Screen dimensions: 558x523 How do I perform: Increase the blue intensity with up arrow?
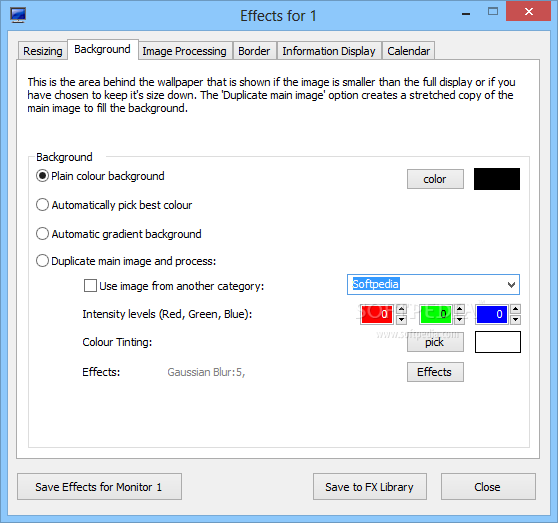pyautogui.click(x=516, y=309)
